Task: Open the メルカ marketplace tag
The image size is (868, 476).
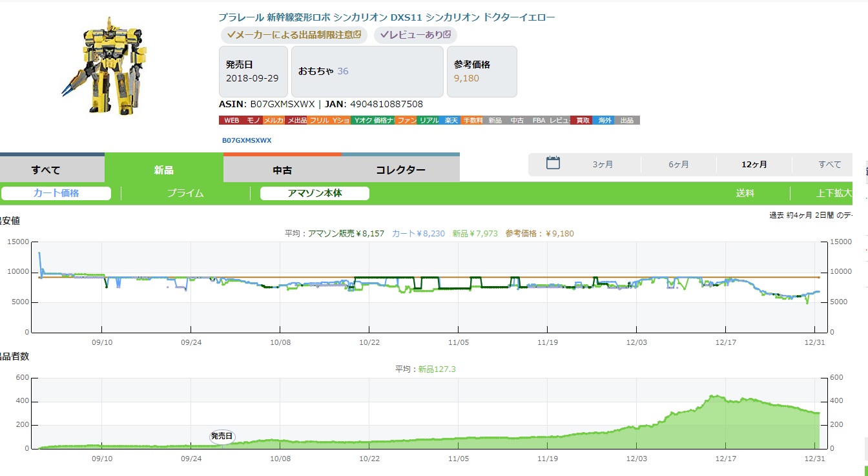Action: pyautogui.click(x=274, y=121)
